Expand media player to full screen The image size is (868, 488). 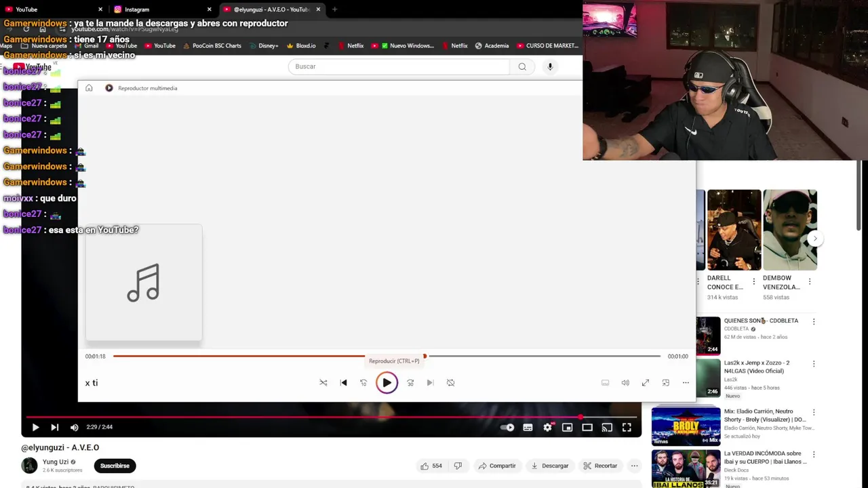646,383
